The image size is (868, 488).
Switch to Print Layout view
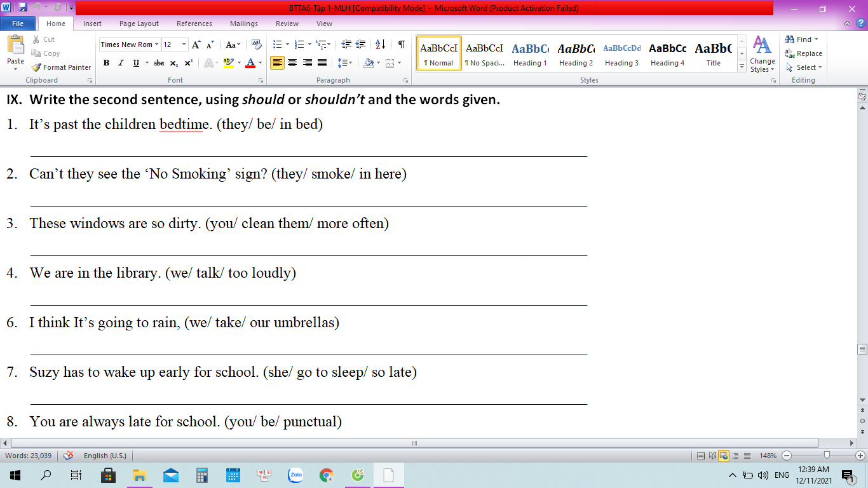coord(701,456)
